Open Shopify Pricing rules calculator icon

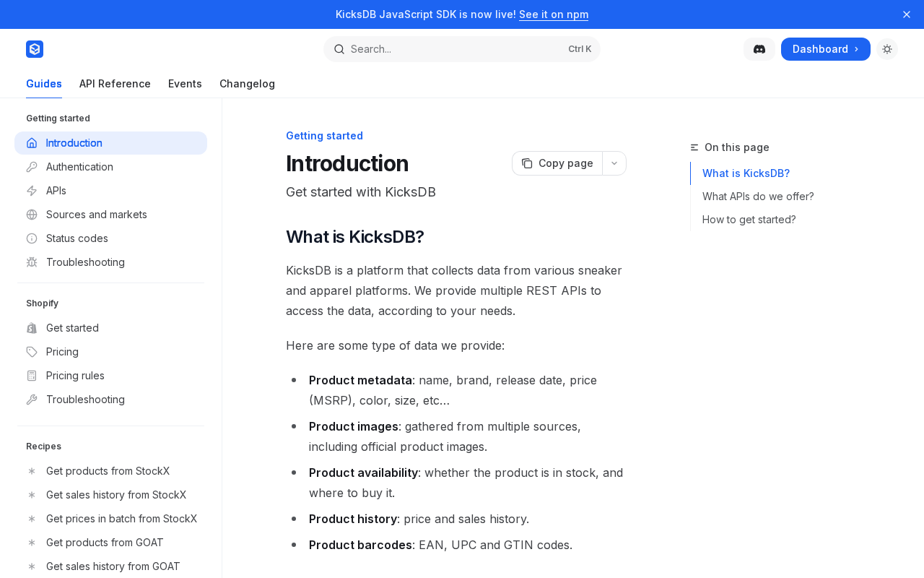32,376
